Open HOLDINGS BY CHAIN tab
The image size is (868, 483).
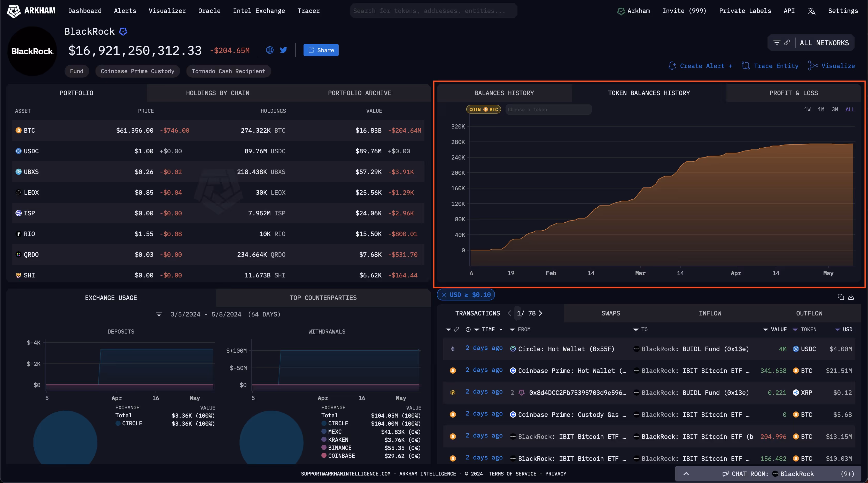tap(217, 93)
